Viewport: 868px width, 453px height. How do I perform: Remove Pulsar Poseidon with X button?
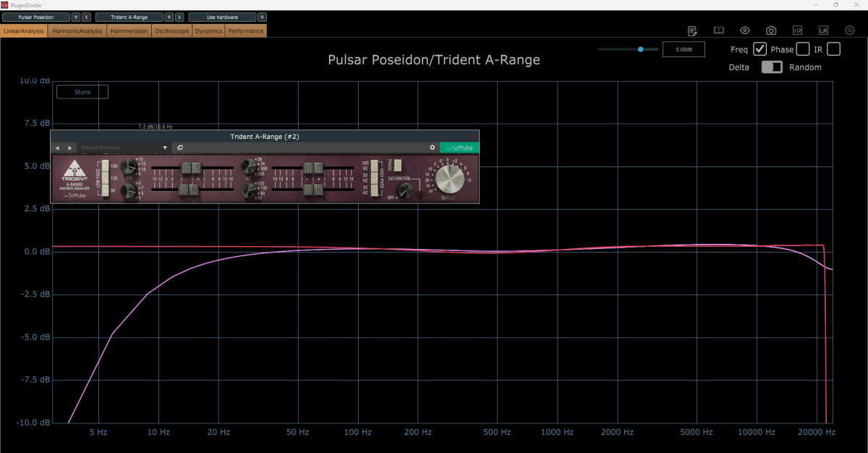pyautogui.click(x=87, y=17)
